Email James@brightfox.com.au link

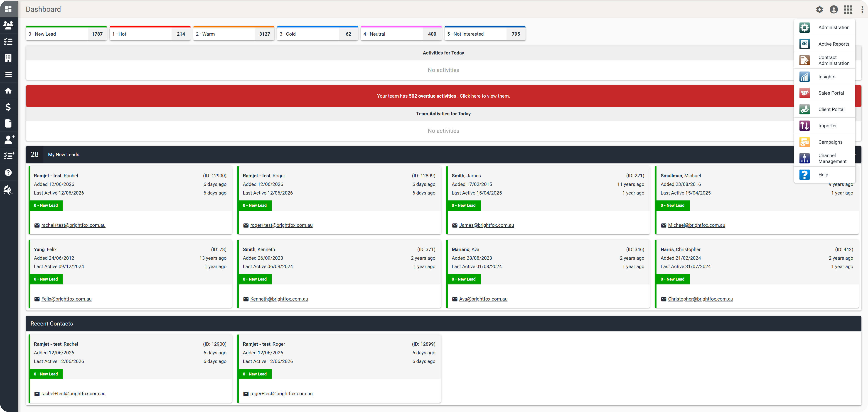[486, 225]
